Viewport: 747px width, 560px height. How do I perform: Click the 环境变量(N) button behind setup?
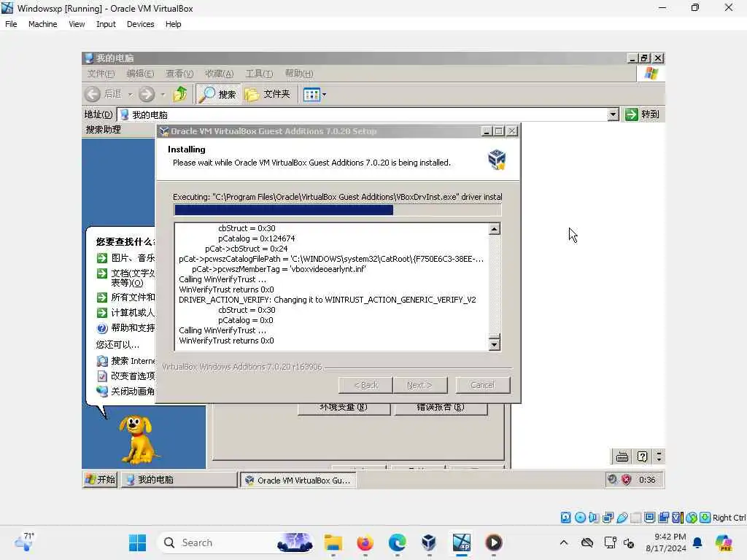coord(344,408)
